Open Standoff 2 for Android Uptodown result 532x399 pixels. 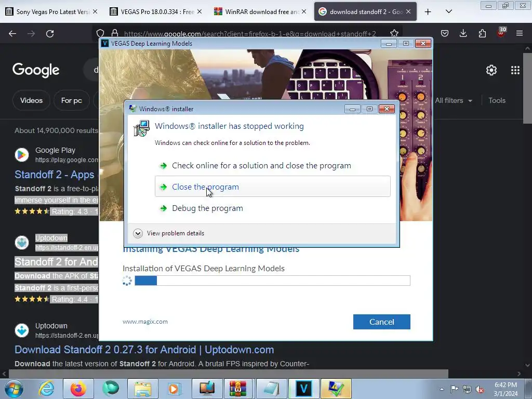(56, 262)
